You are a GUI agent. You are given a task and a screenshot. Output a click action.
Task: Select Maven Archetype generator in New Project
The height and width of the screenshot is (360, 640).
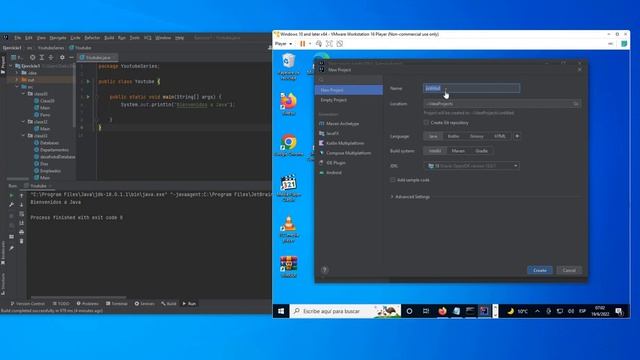pos(342,123)
